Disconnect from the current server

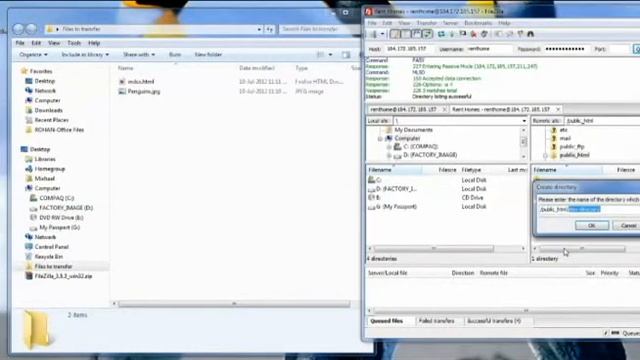(473, 34)
